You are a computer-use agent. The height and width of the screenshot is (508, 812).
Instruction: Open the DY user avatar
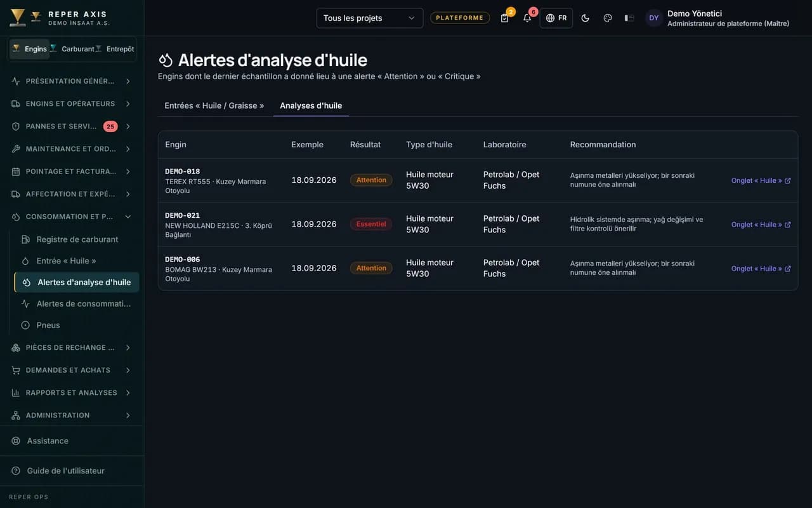(654, 18)
